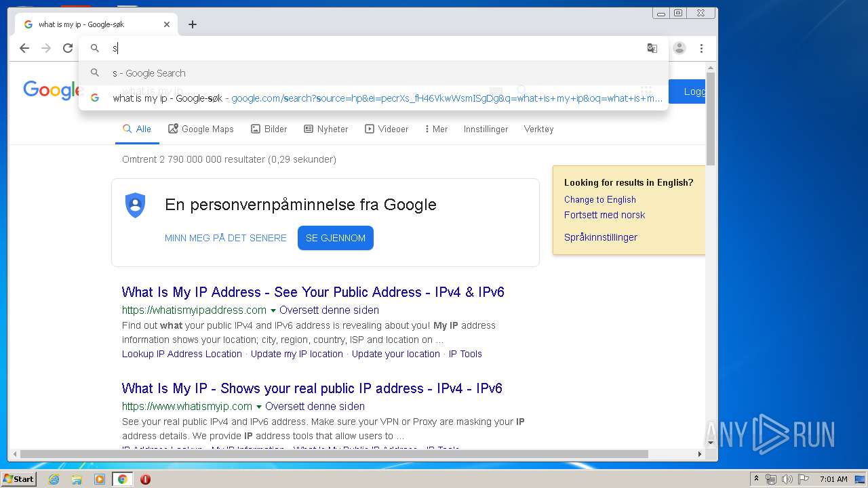868x488 pixels.
Task: Switch to the Videoer results tab
Action: tap(387, 129)
